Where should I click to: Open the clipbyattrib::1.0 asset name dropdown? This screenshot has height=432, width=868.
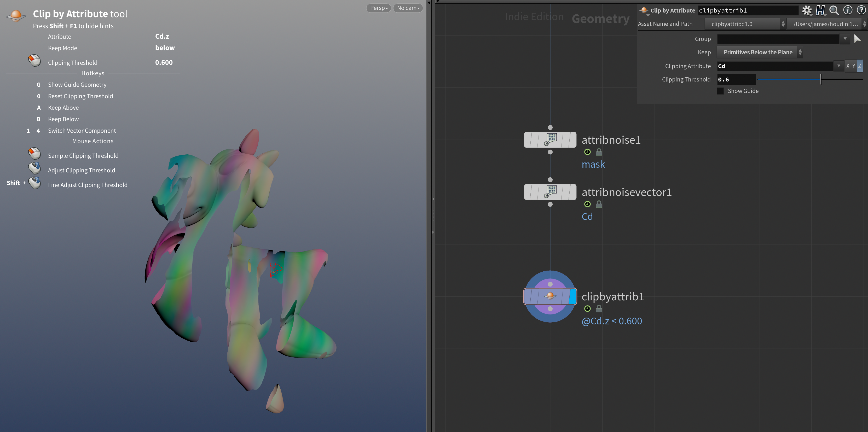745,24
